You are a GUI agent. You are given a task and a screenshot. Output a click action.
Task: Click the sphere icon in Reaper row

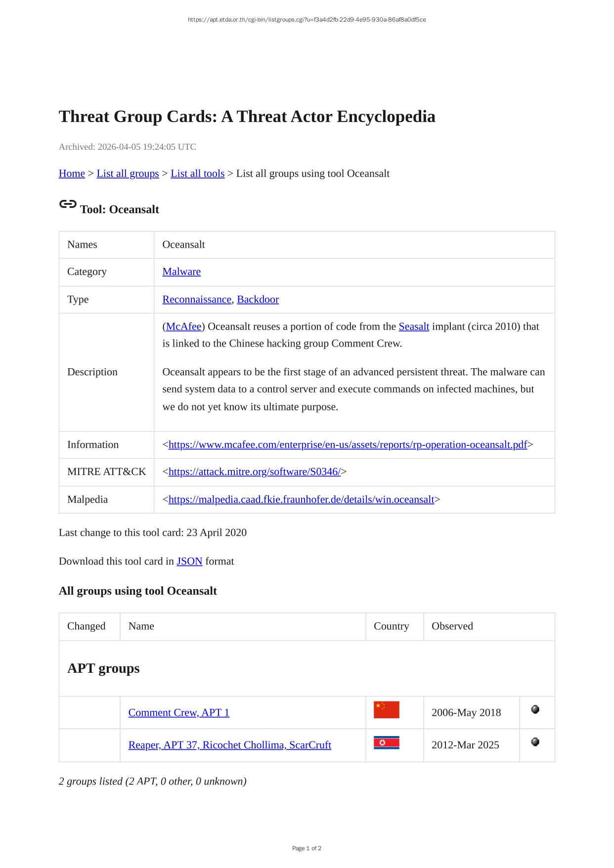tap(535, 742)
